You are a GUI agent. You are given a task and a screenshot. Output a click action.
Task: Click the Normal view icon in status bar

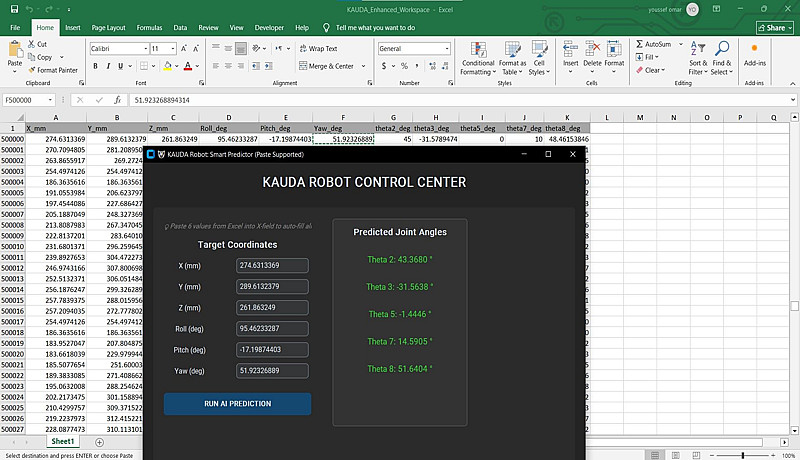pos(655,455)
